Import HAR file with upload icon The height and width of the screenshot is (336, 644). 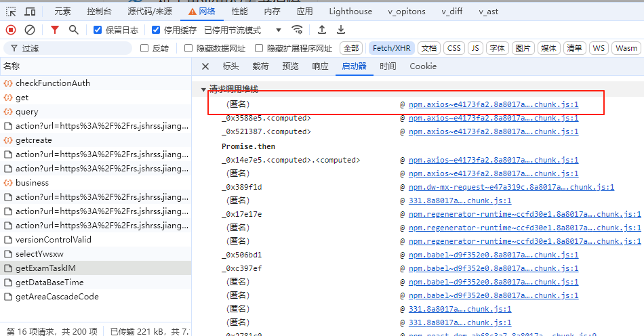coord(322,30)
